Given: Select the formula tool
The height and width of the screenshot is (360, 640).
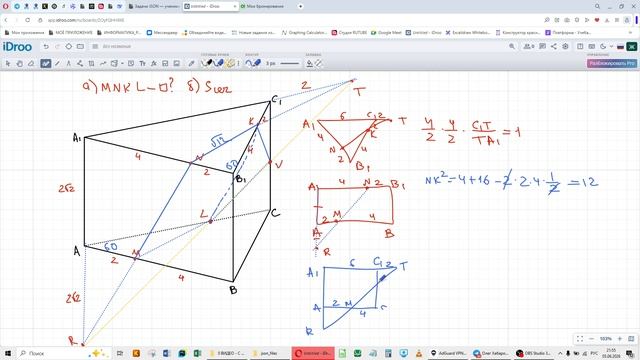Looking at the screenshot, I should coord(154,64).
